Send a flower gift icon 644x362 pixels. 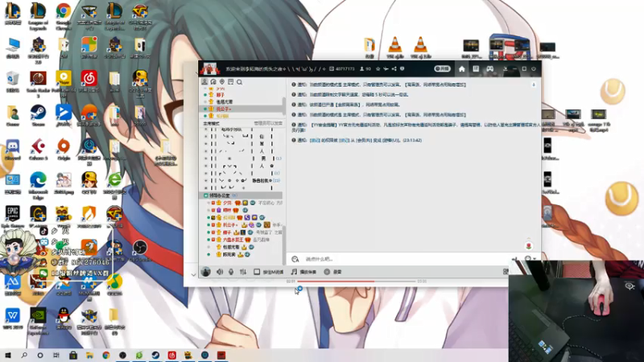point(529,245)
